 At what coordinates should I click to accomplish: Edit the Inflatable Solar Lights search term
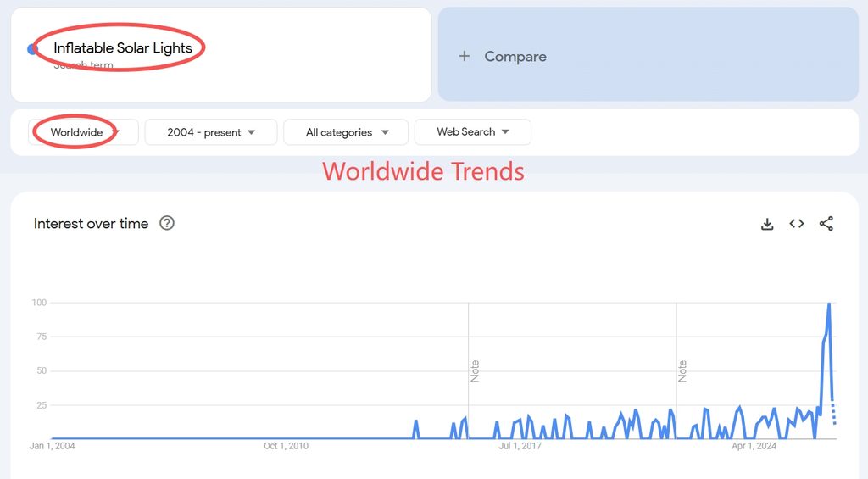pos(123,48)
